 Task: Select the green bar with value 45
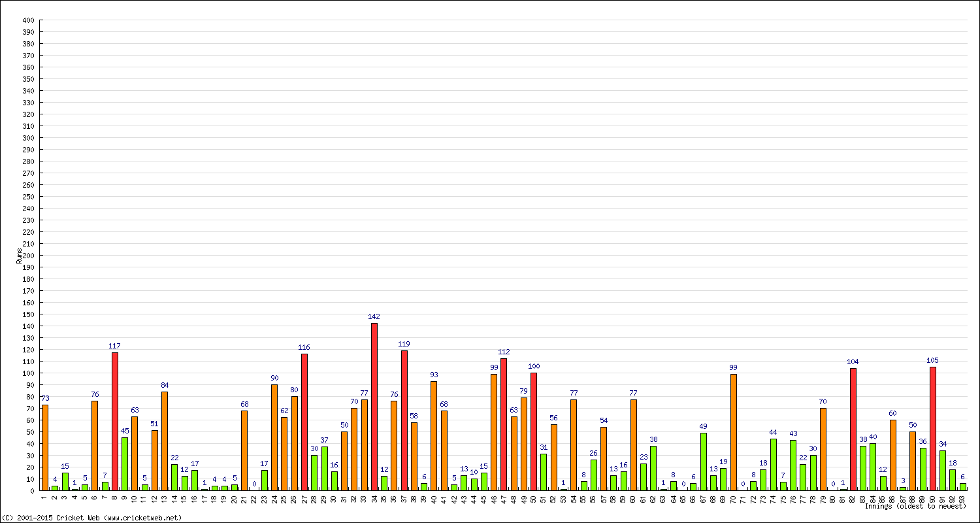click(125, 464)
